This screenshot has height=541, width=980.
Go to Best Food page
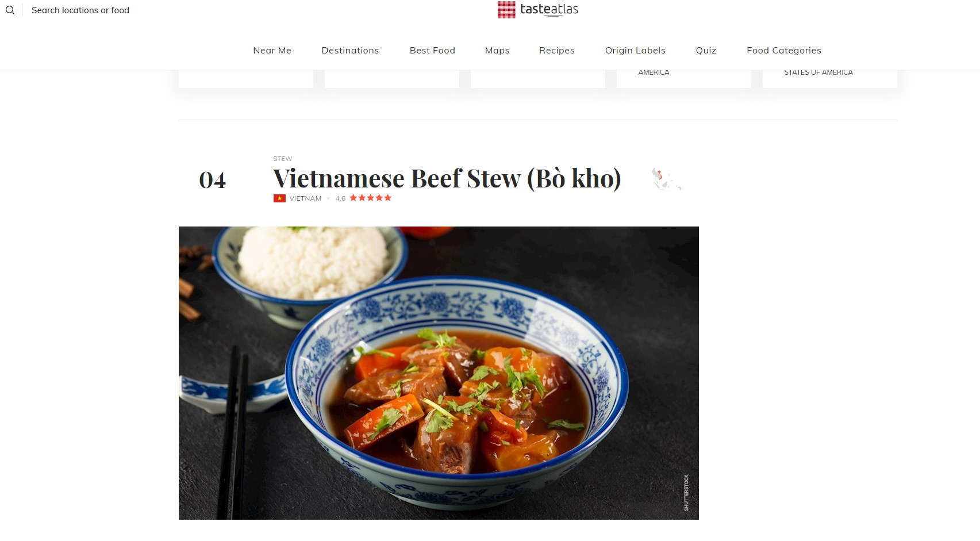point(432,51)
